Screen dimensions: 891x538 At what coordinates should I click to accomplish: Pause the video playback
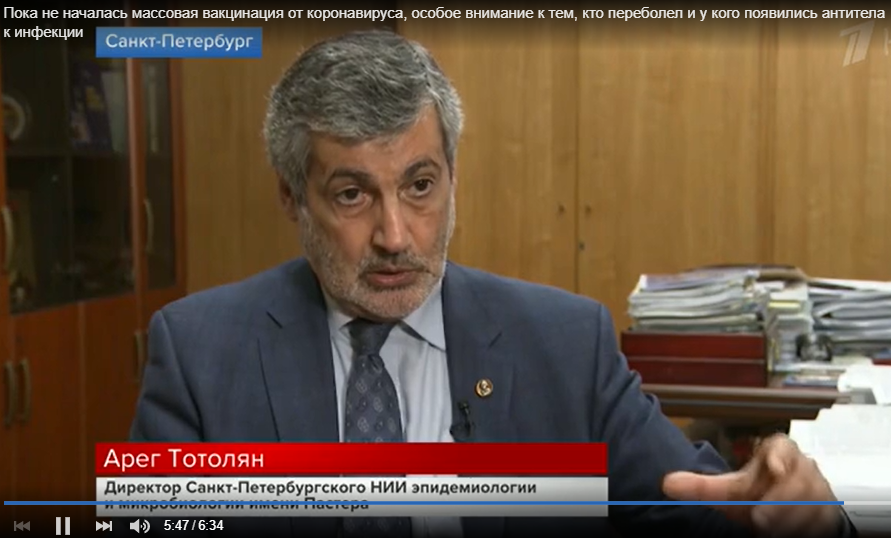click(63, 526)
